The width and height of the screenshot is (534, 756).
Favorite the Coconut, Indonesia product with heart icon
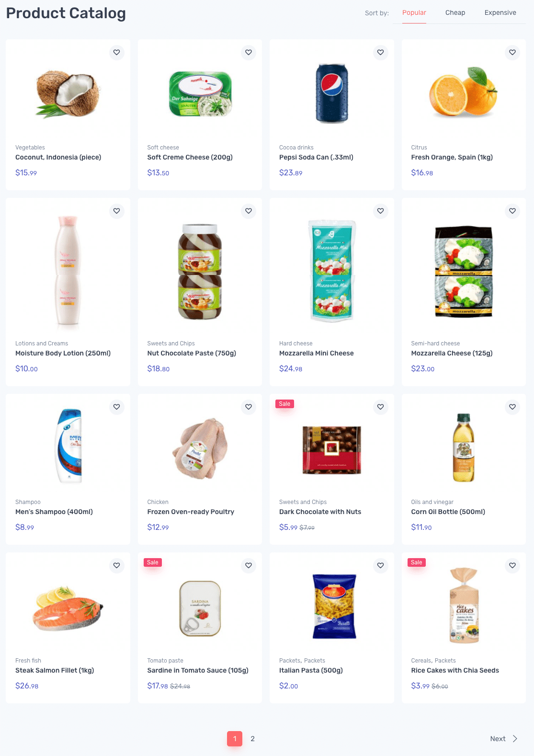click(116, 52)
